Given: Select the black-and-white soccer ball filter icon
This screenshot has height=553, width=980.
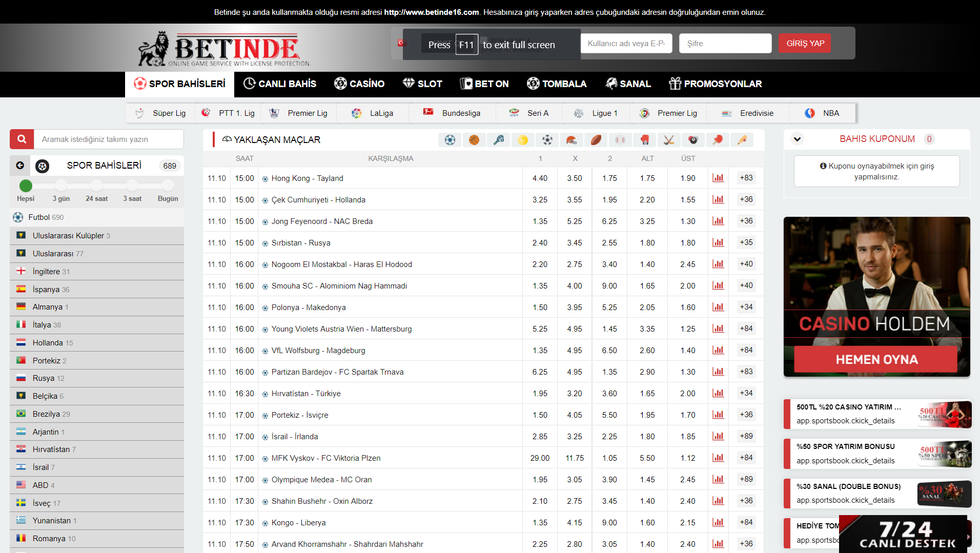Looking at the screenshot, I should 547,140.
